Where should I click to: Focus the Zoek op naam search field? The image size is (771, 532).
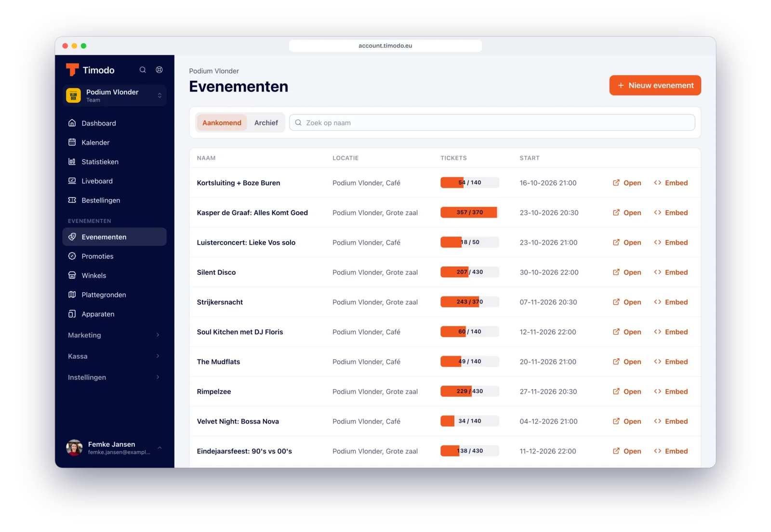492,123
